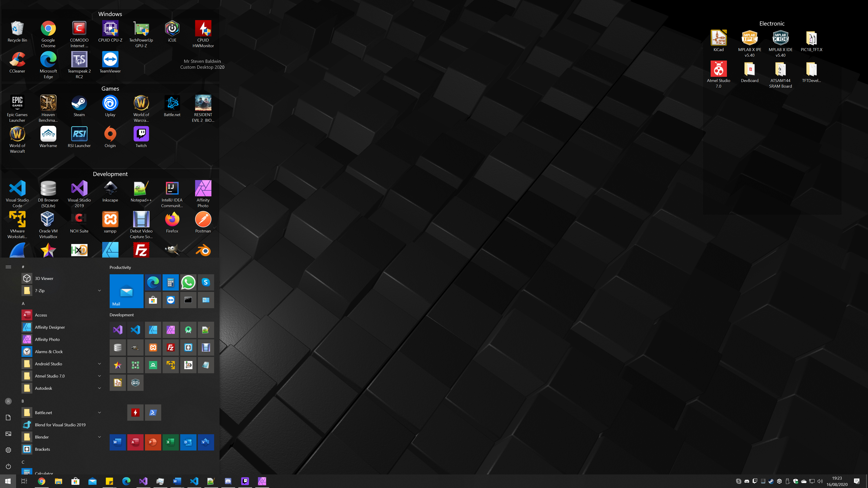
Task: Open the volume control in system tray
Action: pos(820,481)
